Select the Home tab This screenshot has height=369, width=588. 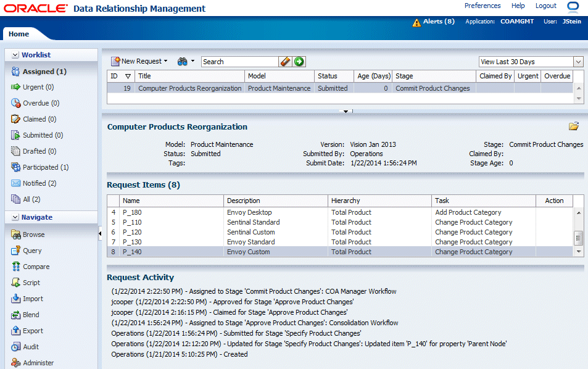[x=19, y=34]
